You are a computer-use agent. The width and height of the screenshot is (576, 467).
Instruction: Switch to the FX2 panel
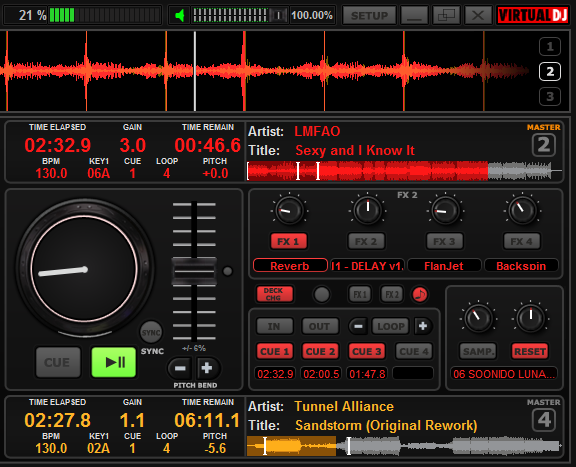[392, 295]
